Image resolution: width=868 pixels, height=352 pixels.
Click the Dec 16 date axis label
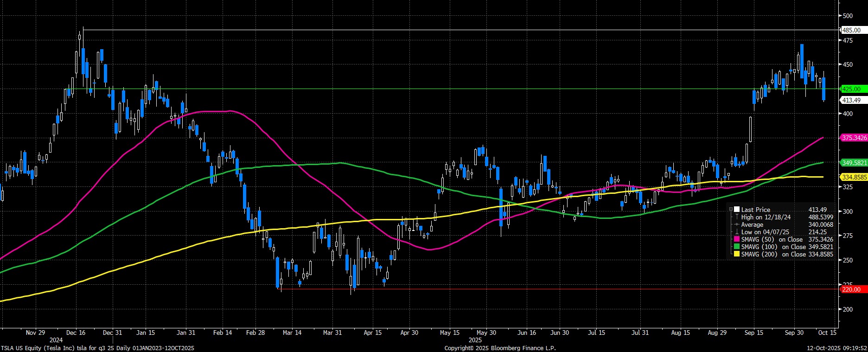(76, 333)
